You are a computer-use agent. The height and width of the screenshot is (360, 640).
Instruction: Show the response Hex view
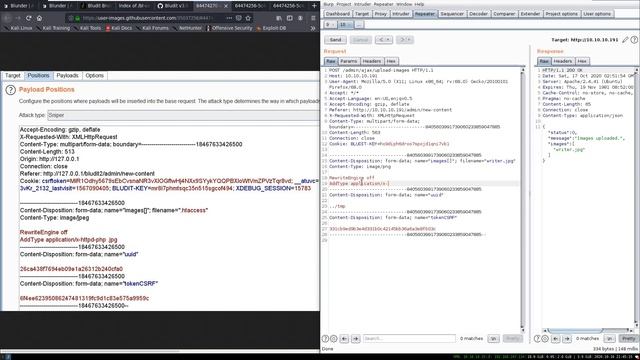pyautogui.click(x=582, y=61)
